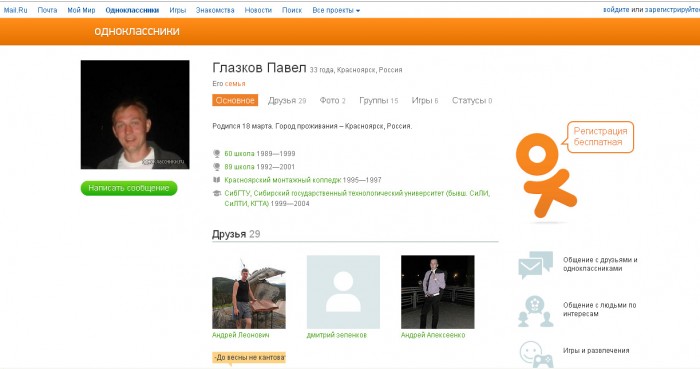Open the Mail.Ru link in top bar
The height and width of the screenshot is (369, 700).
click(16, 10)
